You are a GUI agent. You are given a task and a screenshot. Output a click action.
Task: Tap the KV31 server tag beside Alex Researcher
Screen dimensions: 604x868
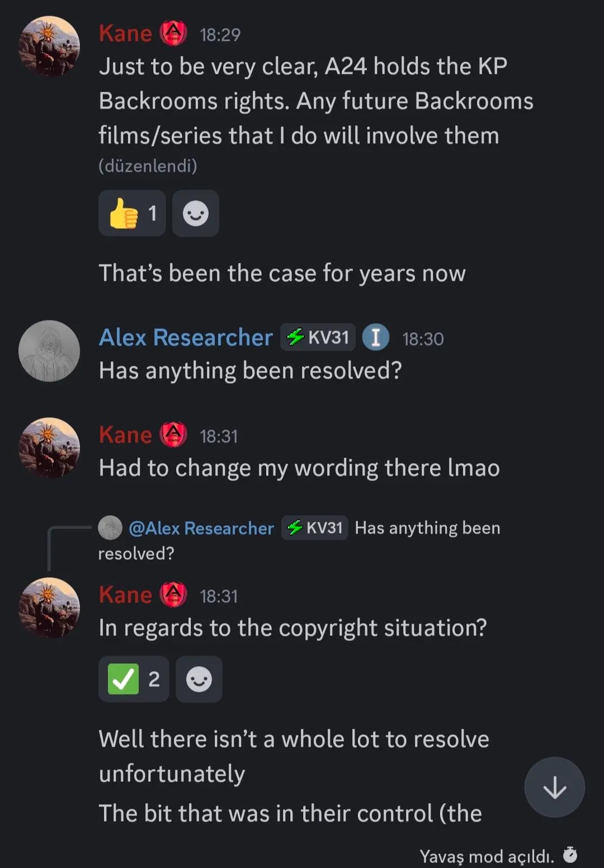pos(318,337)
